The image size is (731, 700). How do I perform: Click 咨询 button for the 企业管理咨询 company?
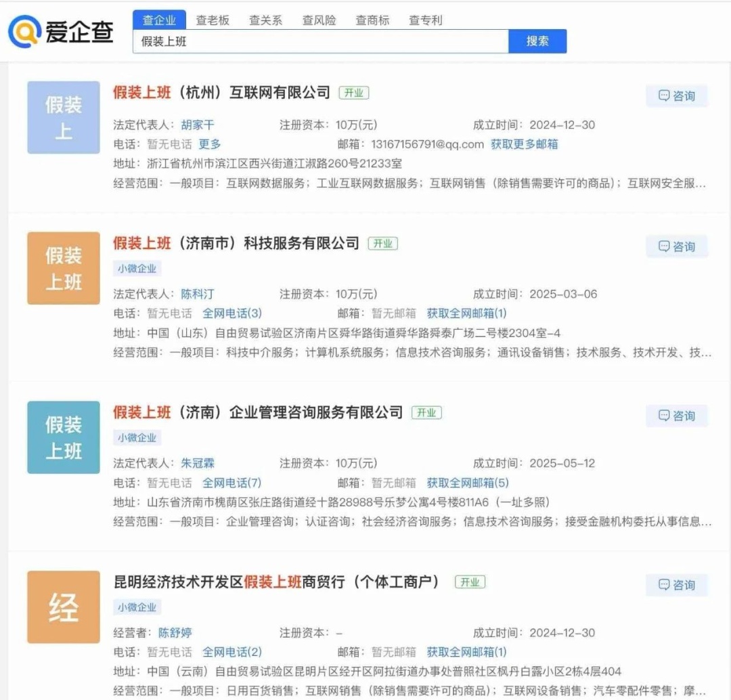676,416
